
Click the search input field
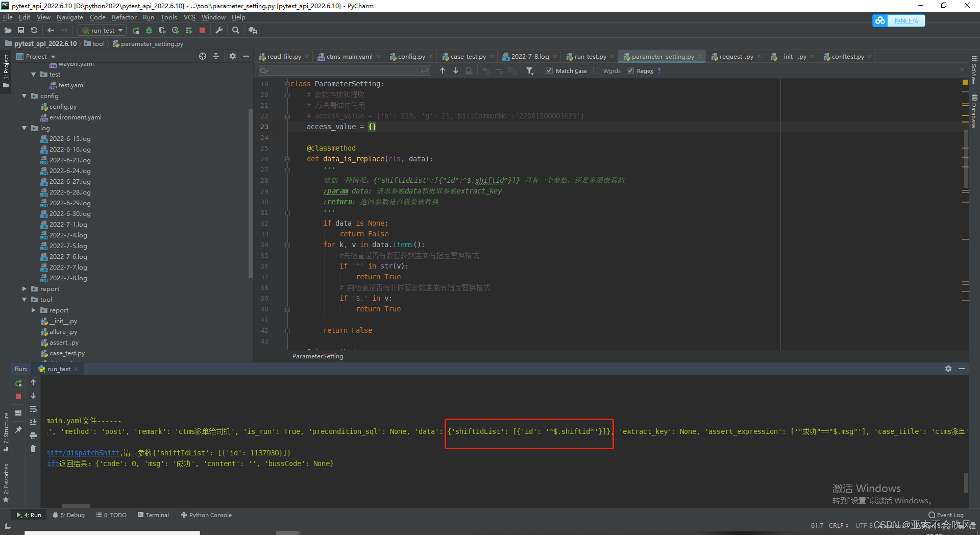[345, 71]
